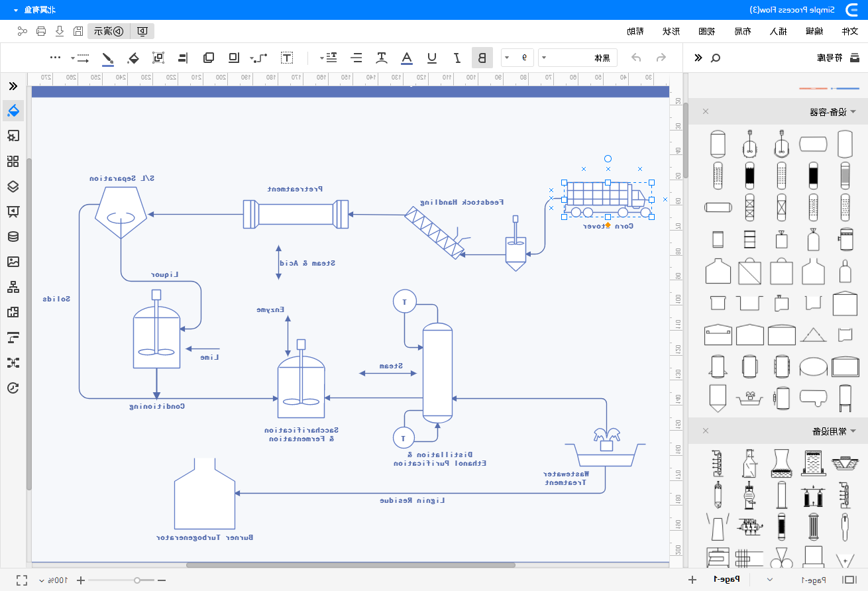The height and width of the screenshot is (591, 868).
Task: Add a new page with plus button
Action: [692, 580]
